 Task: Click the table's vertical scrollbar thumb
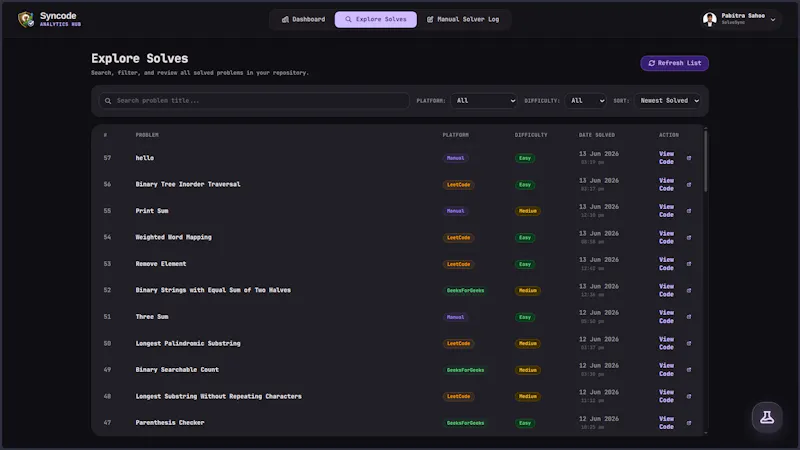[706, 161]
